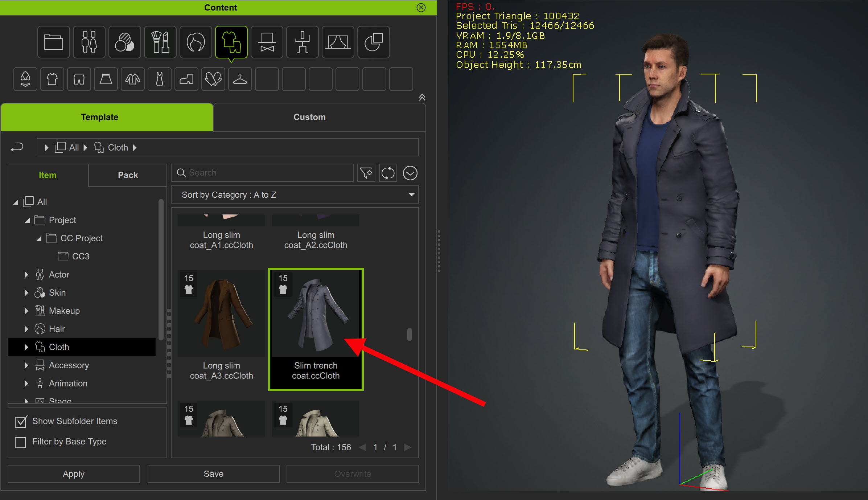Switch to the Custom tab
Viewport: 868px width, 500px height.
pos(309,117)
